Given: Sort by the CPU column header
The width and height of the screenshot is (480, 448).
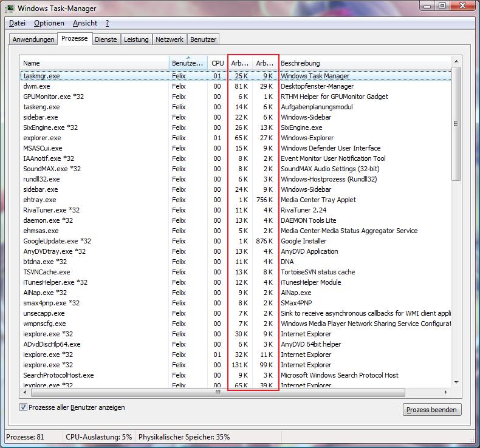Looking at the screenshot, I should (x=218, y=63).
